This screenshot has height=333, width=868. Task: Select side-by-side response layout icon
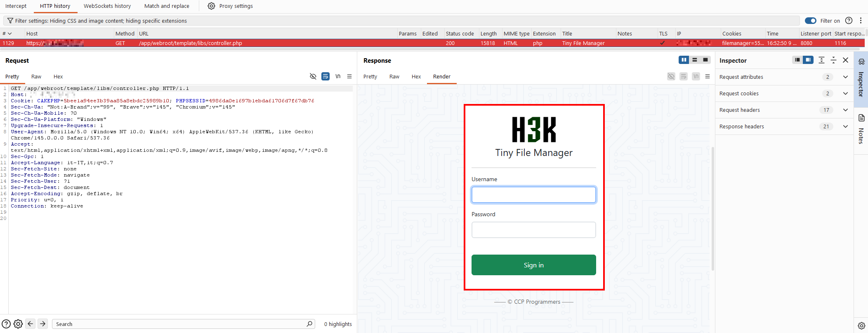pyautogui.click(x=684, y=60)
